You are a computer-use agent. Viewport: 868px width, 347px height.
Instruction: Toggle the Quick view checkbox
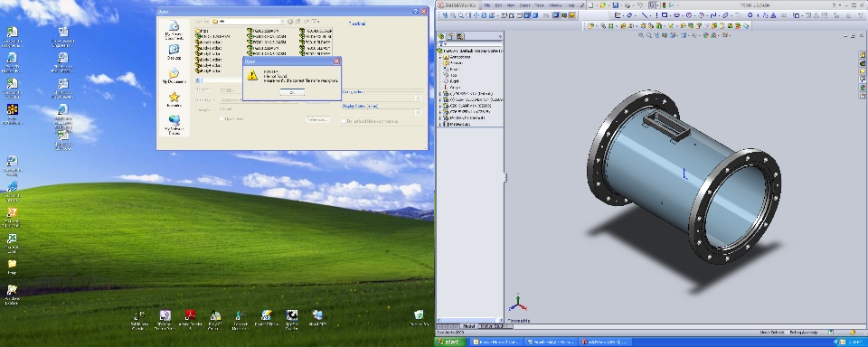(x=222, y=118)
